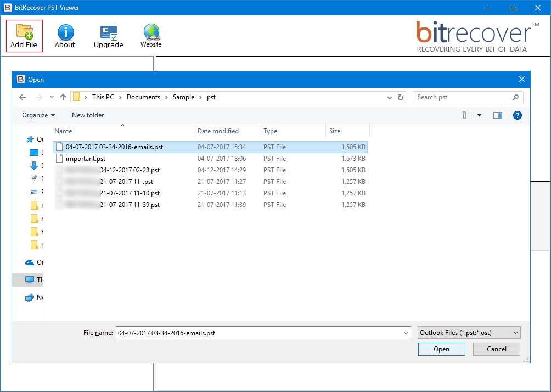Open recent locations dropdown arrow
The image size is (551, 392).
52,97
